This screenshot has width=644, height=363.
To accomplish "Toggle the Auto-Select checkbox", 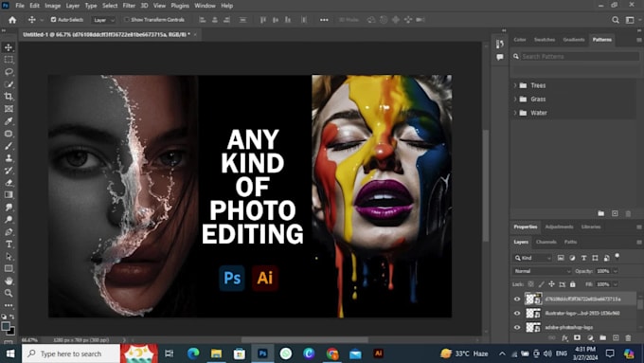I will [x=53, y=20].
